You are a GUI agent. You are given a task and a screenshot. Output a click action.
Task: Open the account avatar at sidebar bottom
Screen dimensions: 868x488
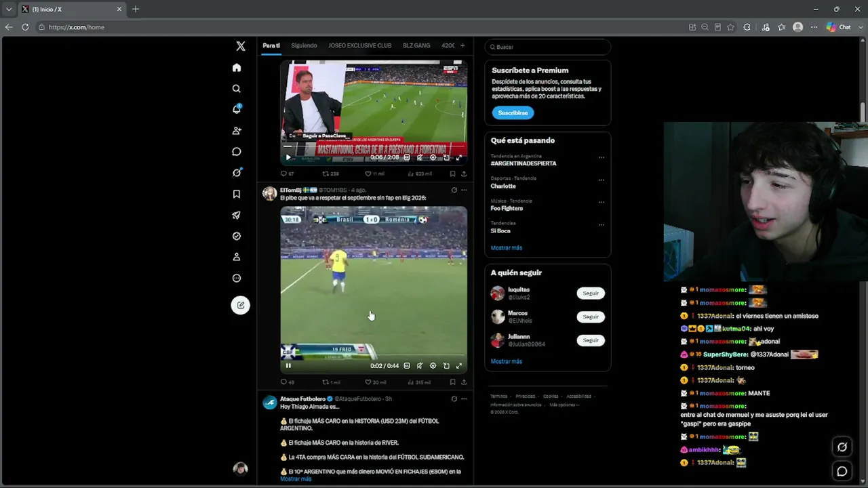point(241,469)
